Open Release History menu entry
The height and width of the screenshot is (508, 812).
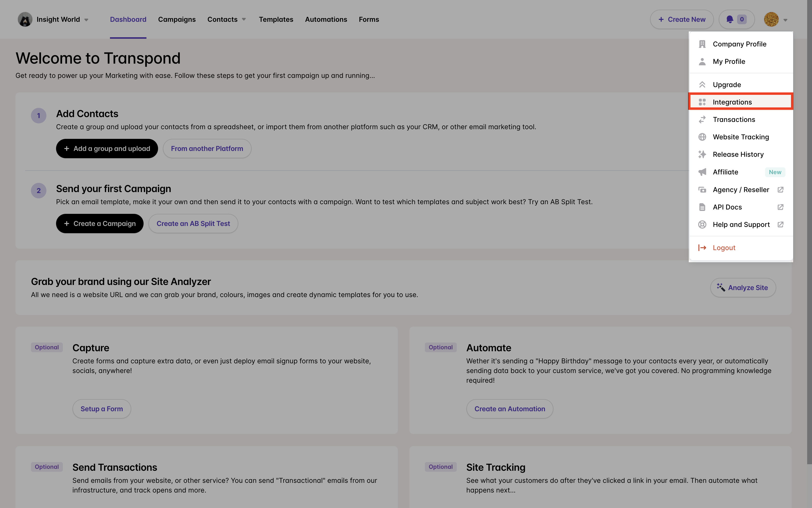(x=741, y=155)
